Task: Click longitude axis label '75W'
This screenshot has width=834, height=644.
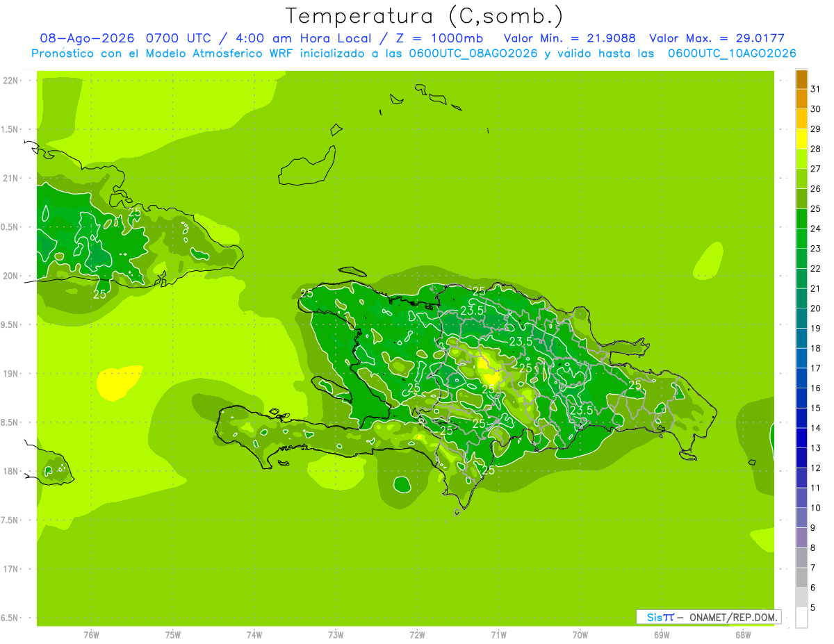Action: pos(172,635)
